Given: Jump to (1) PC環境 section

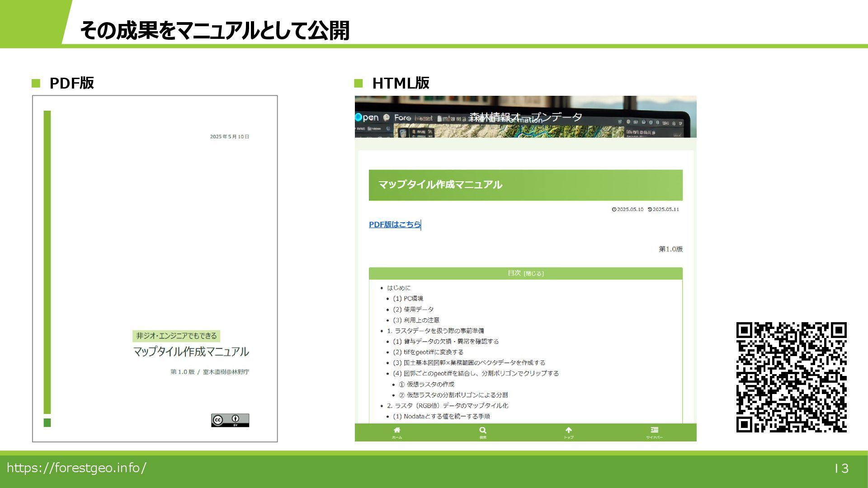Looking at the screenshot, I should point(408,299).
